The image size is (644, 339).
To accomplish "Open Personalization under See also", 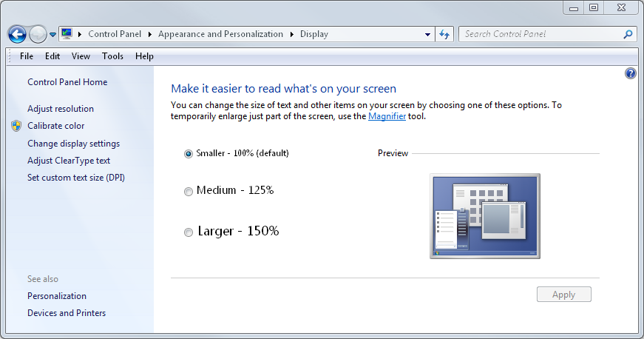I will point(57,296).
